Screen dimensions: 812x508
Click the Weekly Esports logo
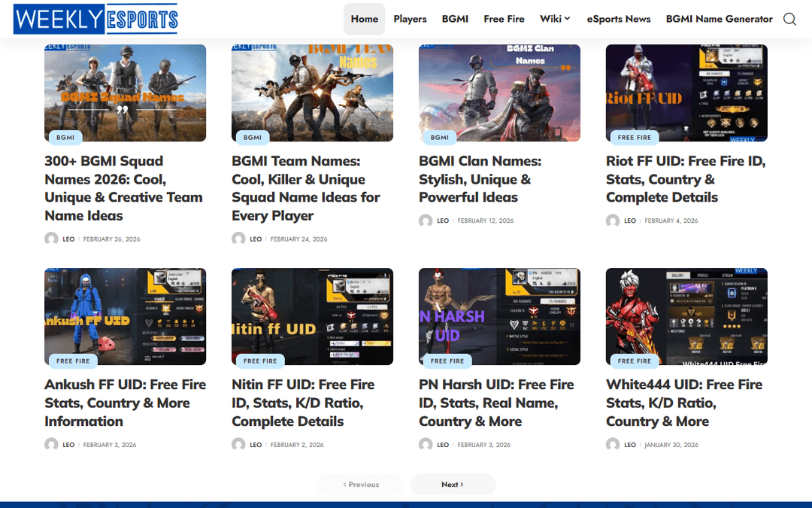[95, 19]
